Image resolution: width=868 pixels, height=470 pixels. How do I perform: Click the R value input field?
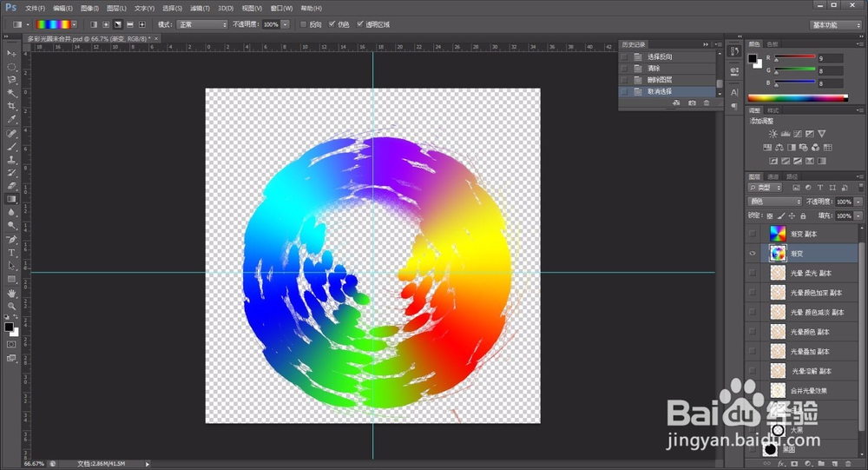coord(831,58)
